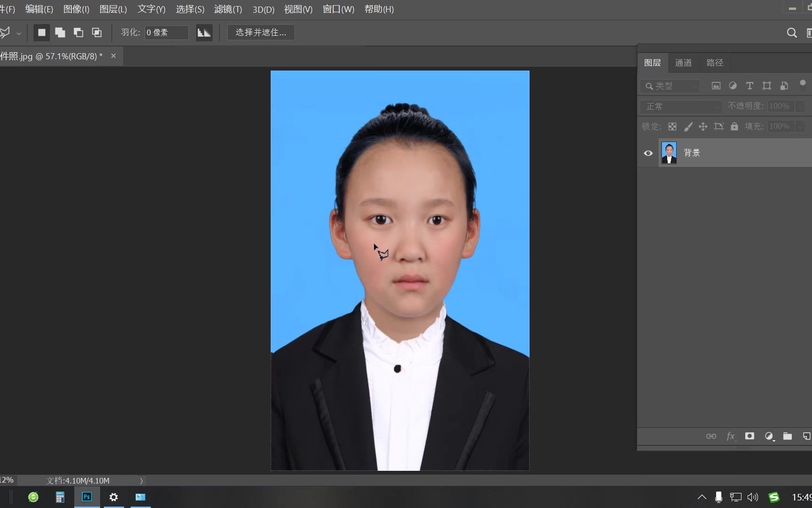The height and width of the screenshot is (508, 812).
Task: Toggle the pixel layer filter icon
Action: click(x=716, y=86)
